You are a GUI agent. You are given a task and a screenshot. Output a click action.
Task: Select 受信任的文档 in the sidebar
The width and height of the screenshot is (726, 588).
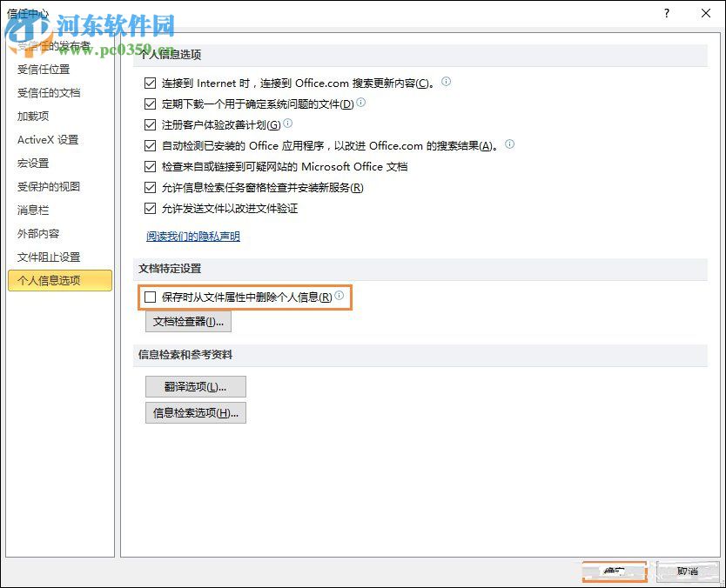click(x=50, y=92)
